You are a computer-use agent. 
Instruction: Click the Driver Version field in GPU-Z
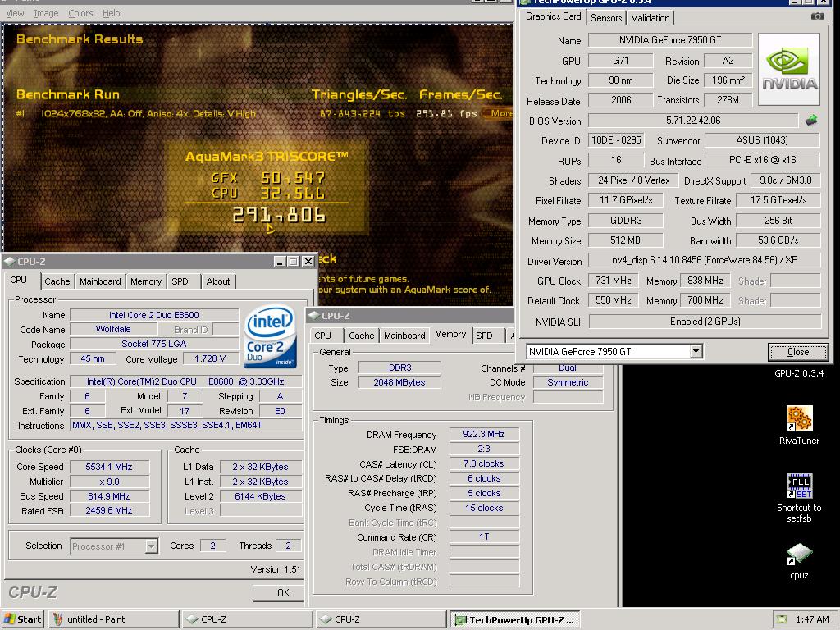705,260
